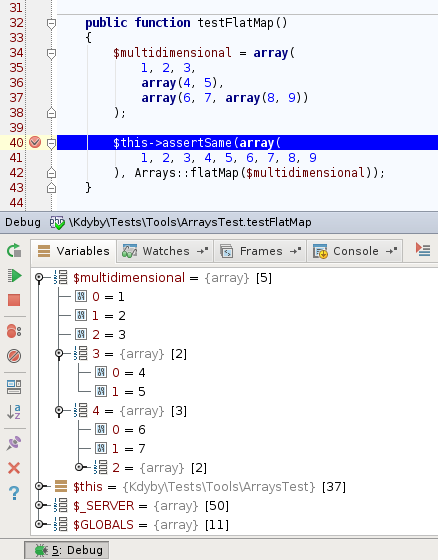
Task: Switch to the Frames tab
Action: coord(260,251)
